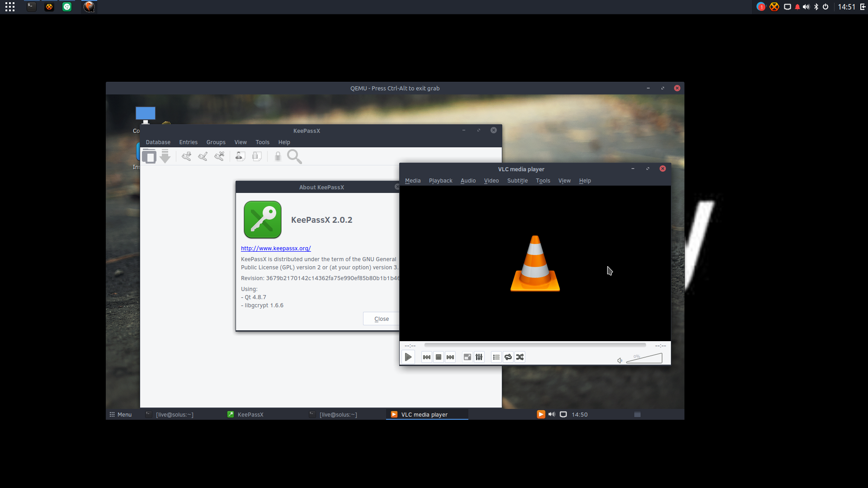The width and height of the screenshot is (868, 488).
Task: Click the next track button in VLC
Action: click(450, 357)
